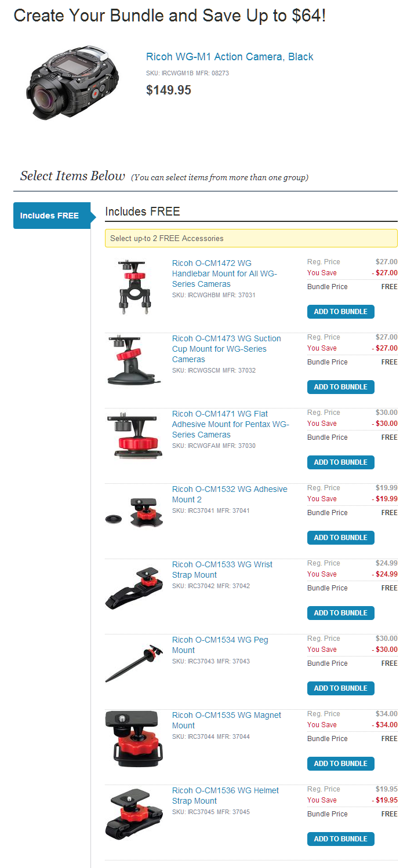The width and height of the screenshot is (407, 868).
Task: Select the Includes FREE tab
Action: point(52,216)
